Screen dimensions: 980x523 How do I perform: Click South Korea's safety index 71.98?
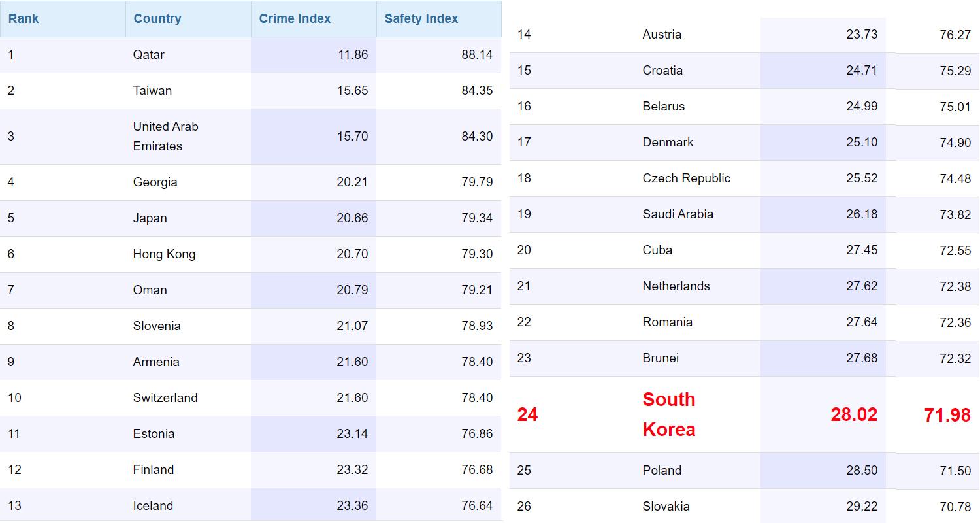coord(947,415)
